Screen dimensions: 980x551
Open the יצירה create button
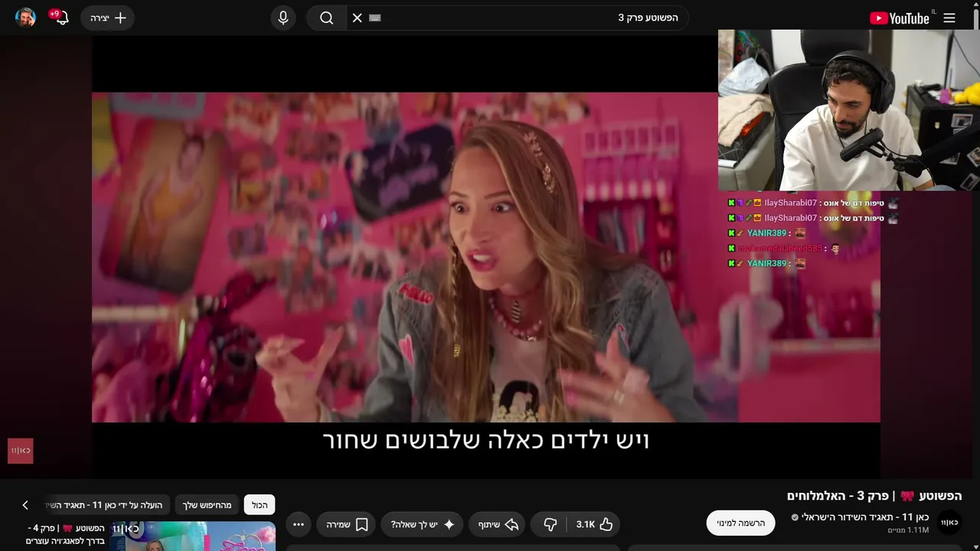(108, 18)
